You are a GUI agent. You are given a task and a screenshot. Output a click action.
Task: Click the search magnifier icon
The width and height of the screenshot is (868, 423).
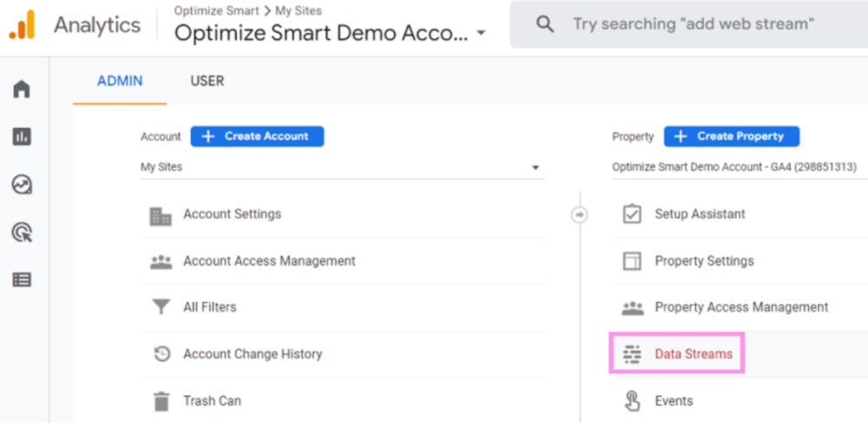point(545,24)
